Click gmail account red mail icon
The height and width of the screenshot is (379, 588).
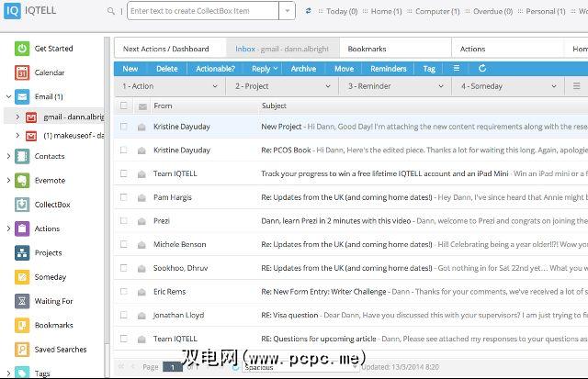31,117
